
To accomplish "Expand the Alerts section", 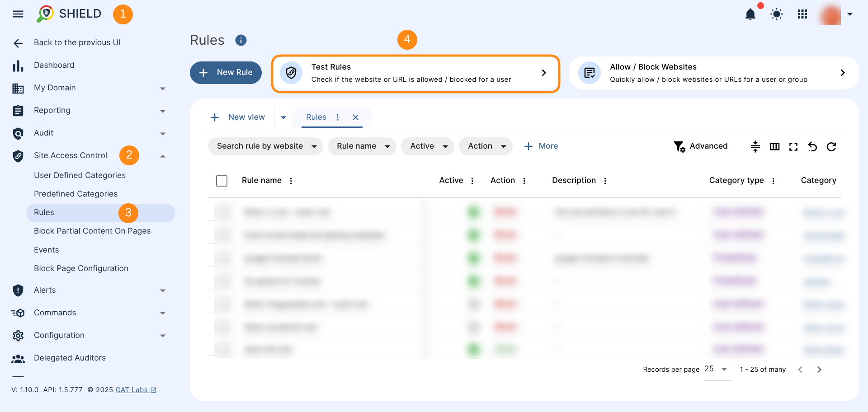I will [x=163, y=290].
